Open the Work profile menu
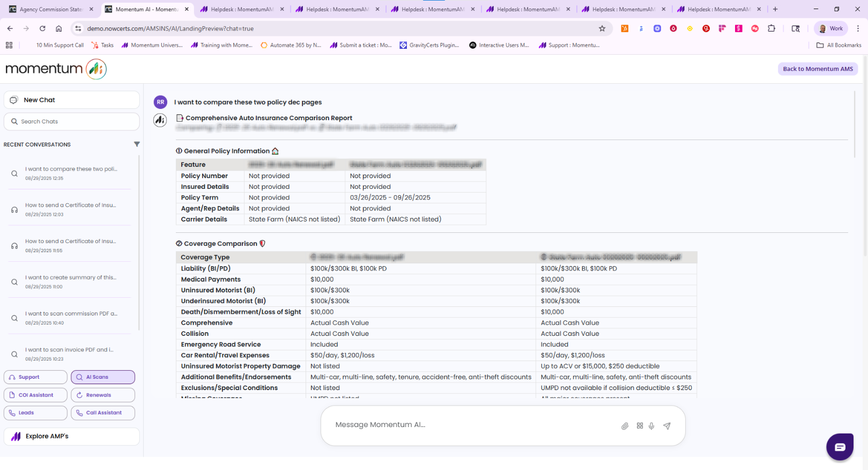Viewport: 868px width, 470px height. [x=831, y=28]
